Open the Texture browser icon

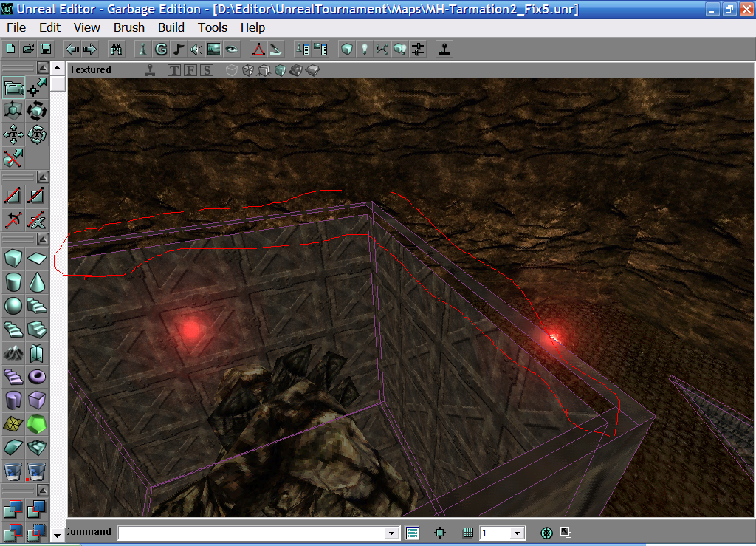(213, 50)
